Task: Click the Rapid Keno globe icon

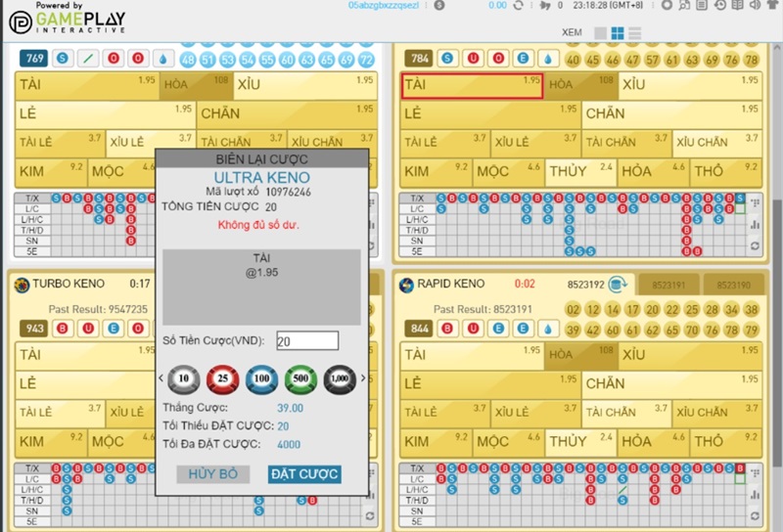Action: pyautogui.click(x=406, y=285)
